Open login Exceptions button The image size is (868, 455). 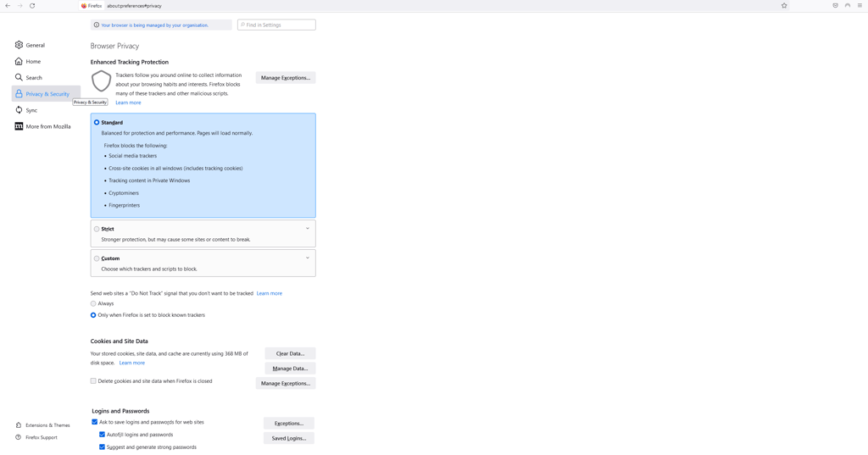289,423
